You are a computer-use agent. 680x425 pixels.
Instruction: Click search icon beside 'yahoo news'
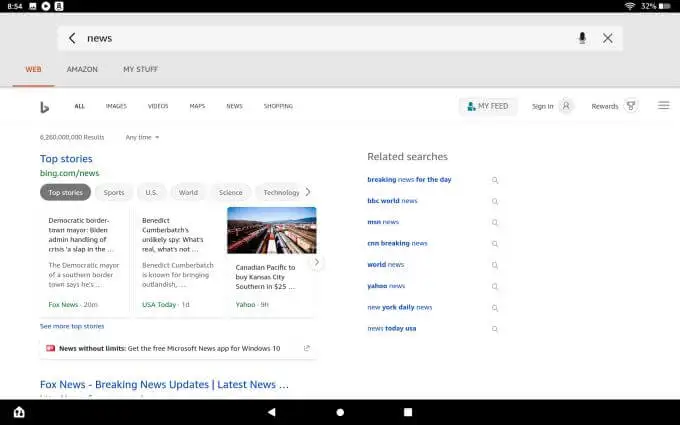[x=495, y=286]
